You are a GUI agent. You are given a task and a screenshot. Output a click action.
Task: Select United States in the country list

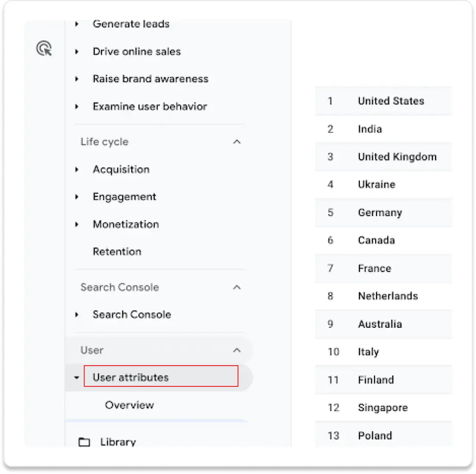point(390,101)
